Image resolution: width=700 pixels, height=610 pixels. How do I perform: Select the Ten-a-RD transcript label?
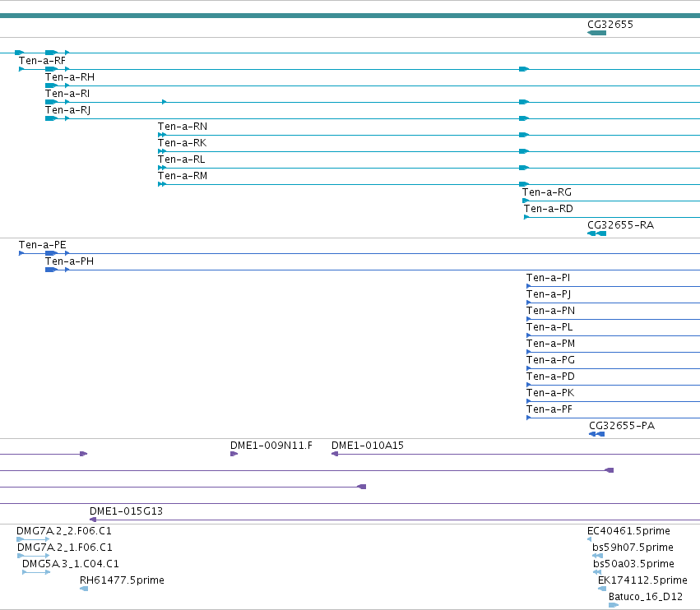548,209
